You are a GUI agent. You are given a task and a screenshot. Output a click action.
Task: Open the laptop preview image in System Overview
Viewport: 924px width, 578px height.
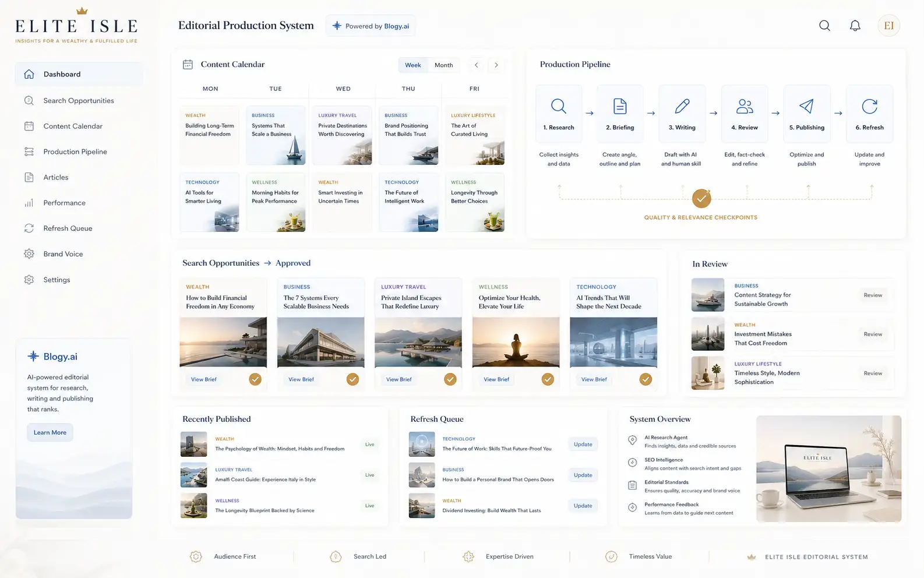828,468
